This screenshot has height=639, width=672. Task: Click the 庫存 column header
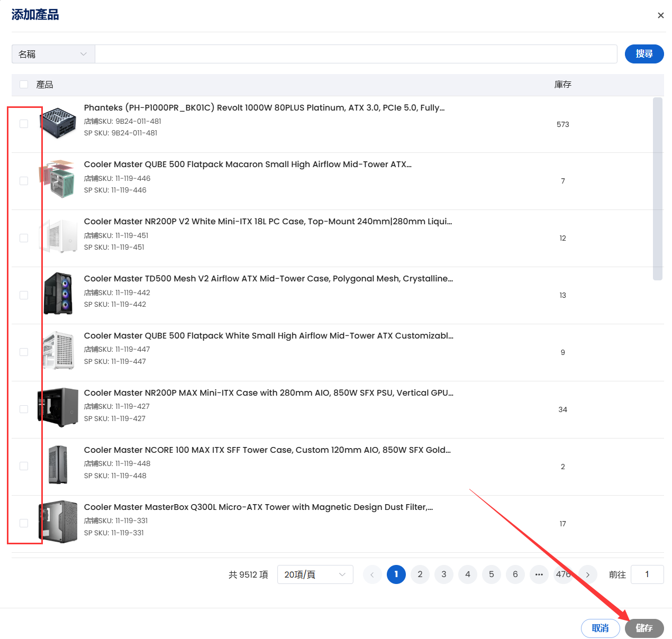(x=562, y=85)
